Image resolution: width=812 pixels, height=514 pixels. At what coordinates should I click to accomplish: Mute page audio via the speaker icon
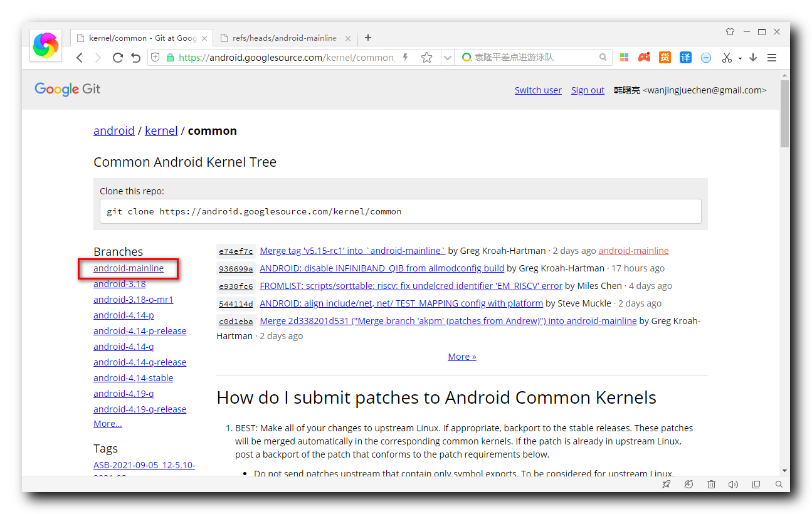734,484
